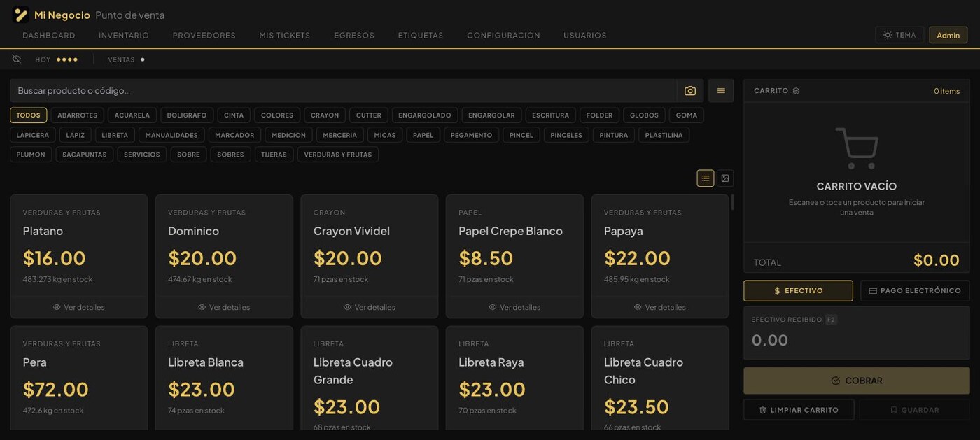
Task: Add Pera product card to cart
Action: click(x=79, y=378)
